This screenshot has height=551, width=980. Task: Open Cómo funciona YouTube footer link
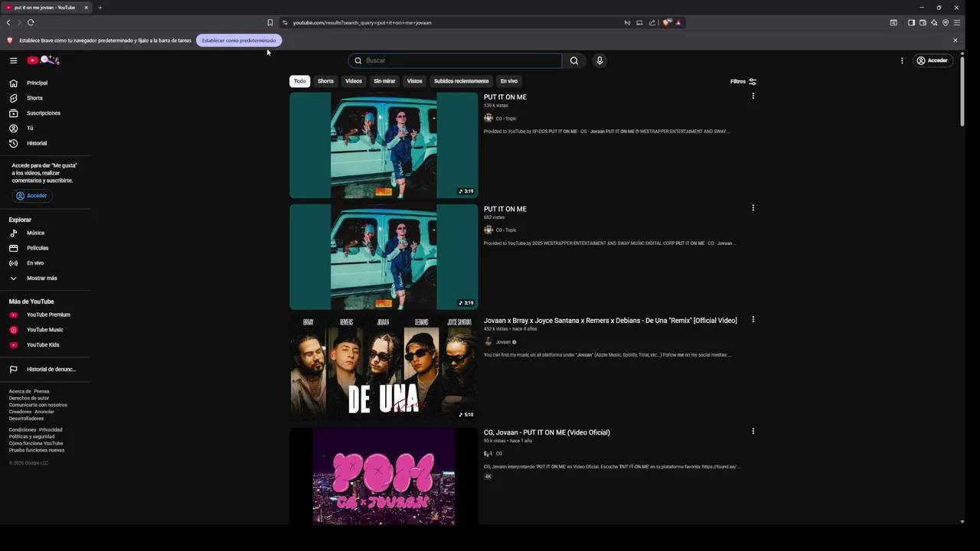tap(36, 444)
